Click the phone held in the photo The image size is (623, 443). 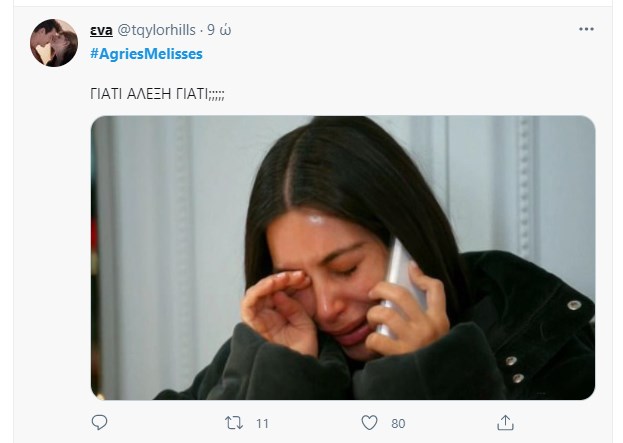tap(403, 285)
